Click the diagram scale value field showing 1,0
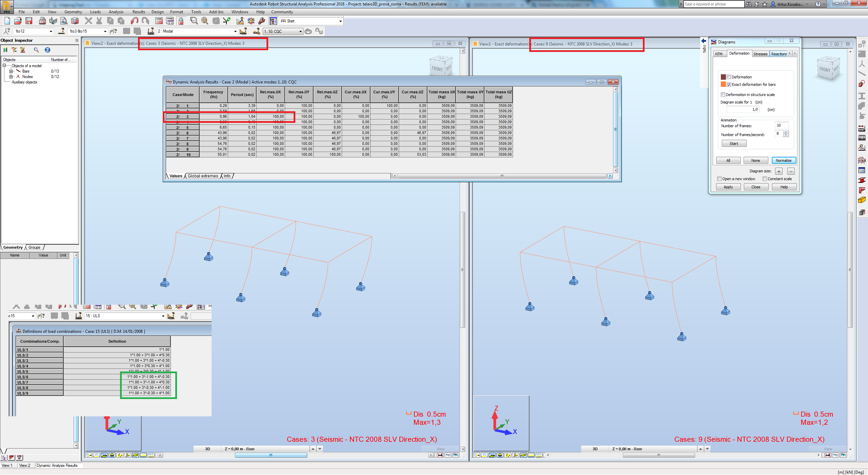 [x=744, y=109]
